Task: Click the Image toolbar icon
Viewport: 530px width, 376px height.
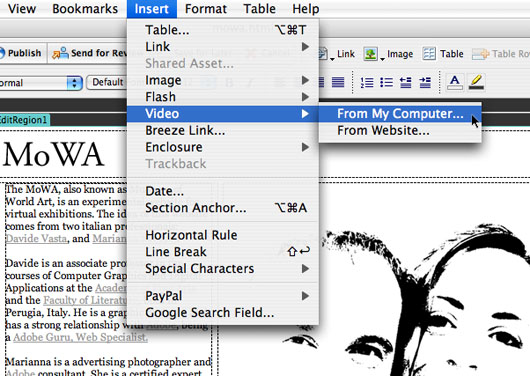Action: click(x=370, y=54)
